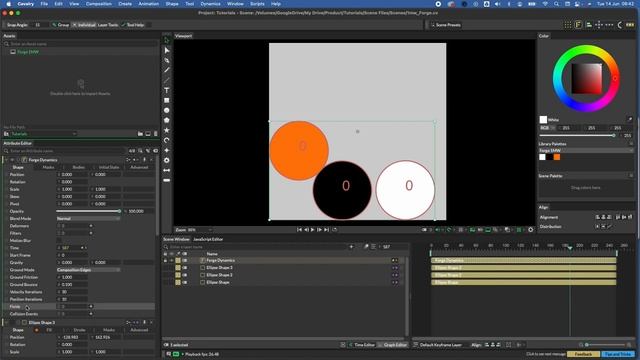Open the Time Editor
Viewport: 640px width, 360px height.
[362, 345]
